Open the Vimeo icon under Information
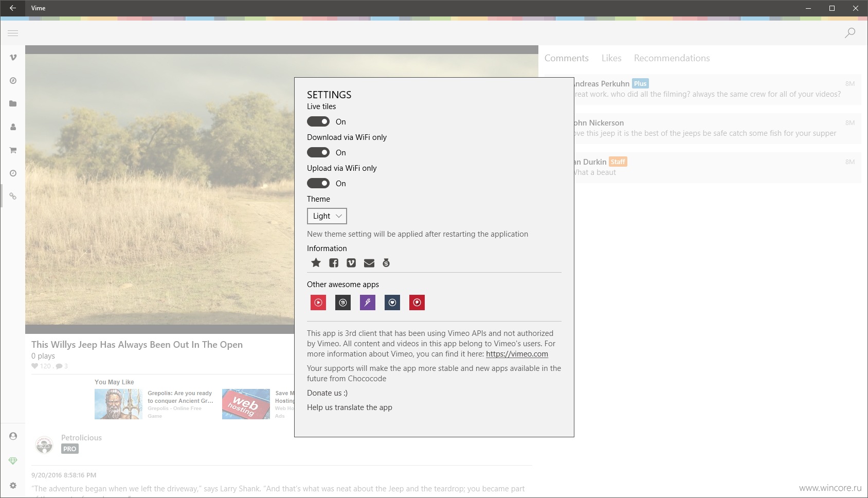Viewport: 868px width, 498px height. click(x=351, y=263)
